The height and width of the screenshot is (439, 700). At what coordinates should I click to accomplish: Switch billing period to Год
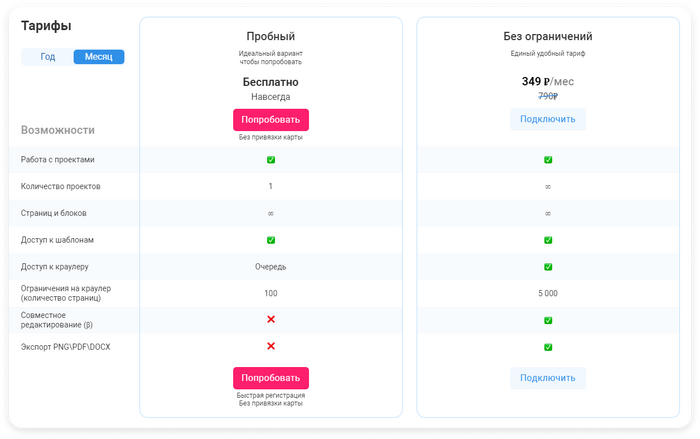point(48,57)
